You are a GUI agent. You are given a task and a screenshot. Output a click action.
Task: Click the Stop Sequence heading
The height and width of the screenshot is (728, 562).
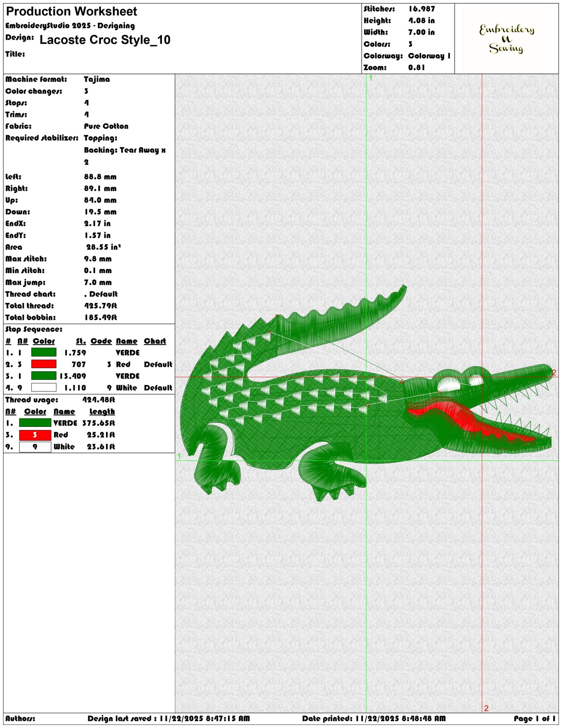[34, 329]
